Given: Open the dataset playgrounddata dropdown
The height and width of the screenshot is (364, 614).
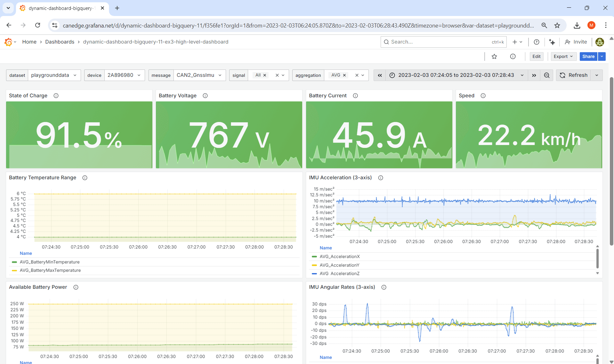Looking at the screenshot, I should coord(54,75).
